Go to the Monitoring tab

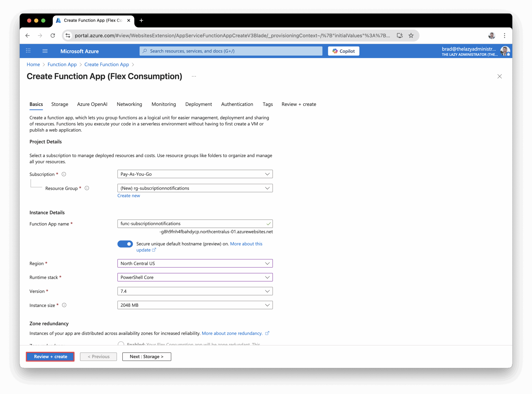point(164,104)
